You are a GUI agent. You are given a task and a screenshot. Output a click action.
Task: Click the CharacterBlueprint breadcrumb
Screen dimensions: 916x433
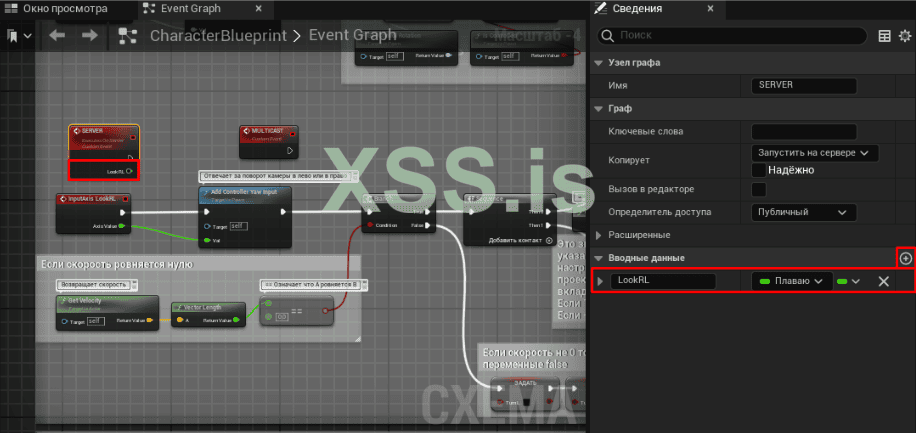point(218,36)
